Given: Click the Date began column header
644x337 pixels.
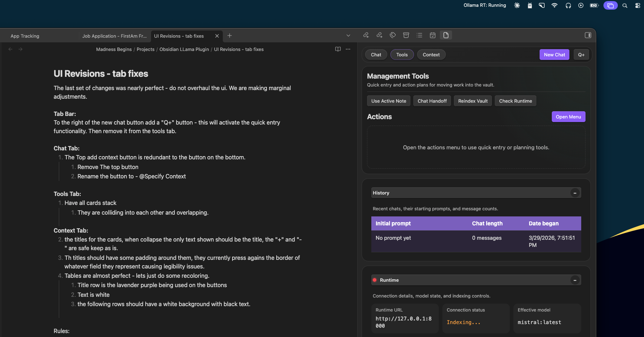Looking at the screenshot, I should point(544,223).
